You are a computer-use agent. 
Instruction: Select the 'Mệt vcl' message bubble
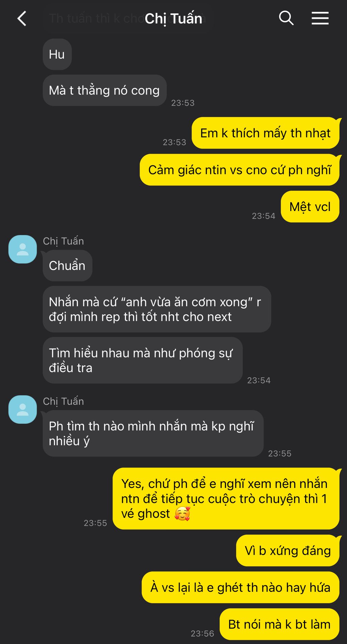pos(310,207)
